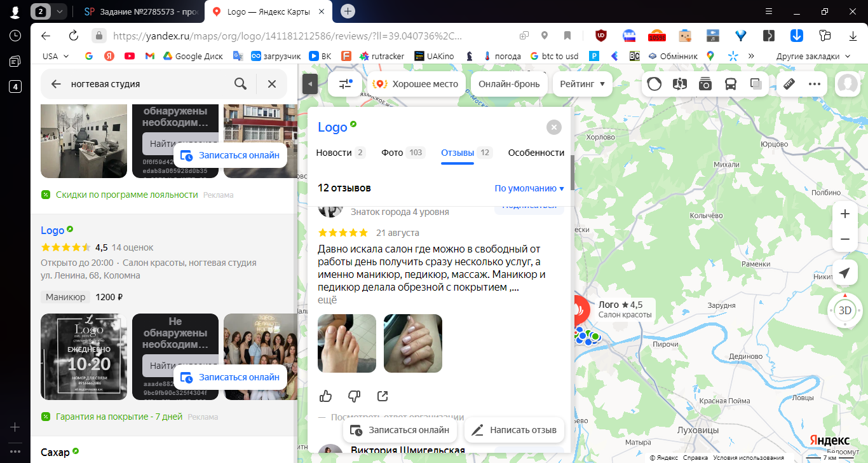Go back in browser history
The width and height of the screenshot is (868, 463).
coord(45,36)
